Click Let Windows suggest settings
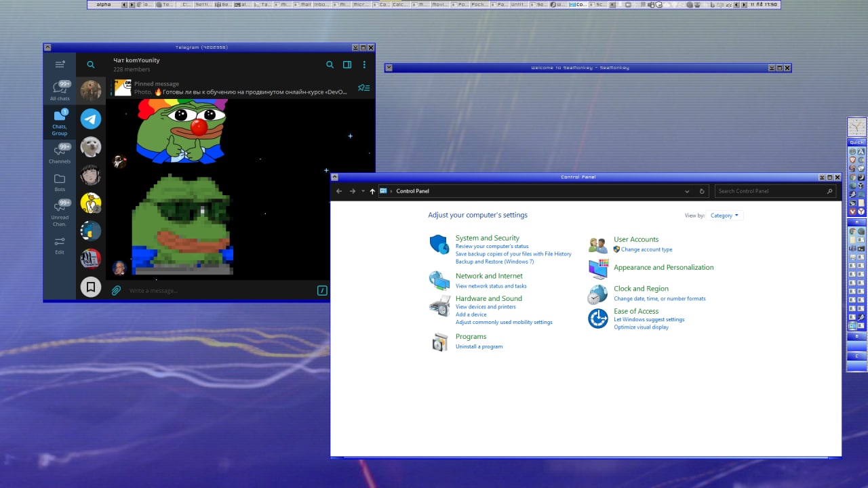 (x=649, y=319)
